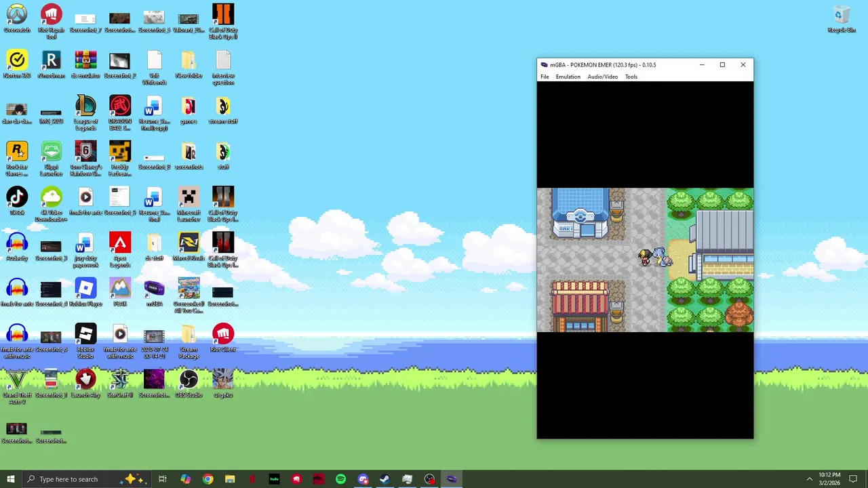Image resolution: width=868 pixels, height=488 pixels.
Task: Expand the hidden system tray icons
Action: coord(809,479)
